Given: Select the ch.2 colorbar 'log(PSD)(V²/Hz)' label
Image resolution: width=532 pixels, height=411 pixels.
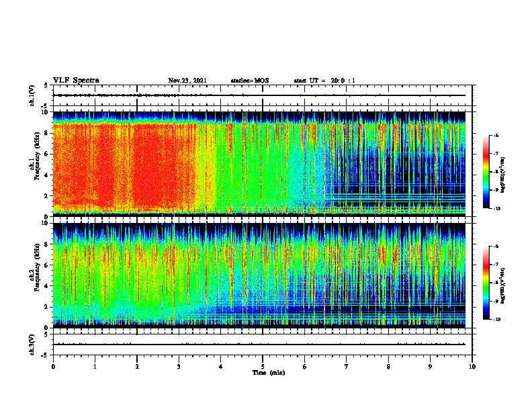Looking at the screenshot, I should pyautogui.click(x=503, y=286).
